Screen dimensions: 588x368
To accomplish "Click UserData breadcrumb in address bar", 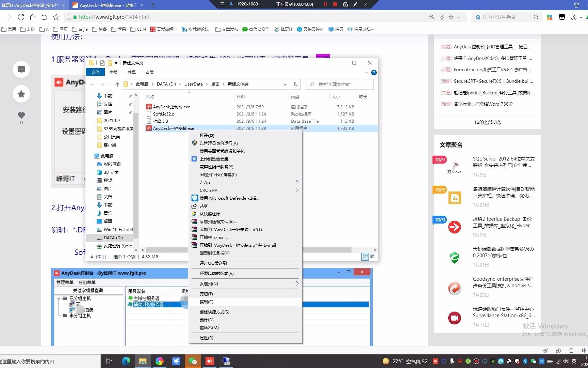I will point(193,84).
